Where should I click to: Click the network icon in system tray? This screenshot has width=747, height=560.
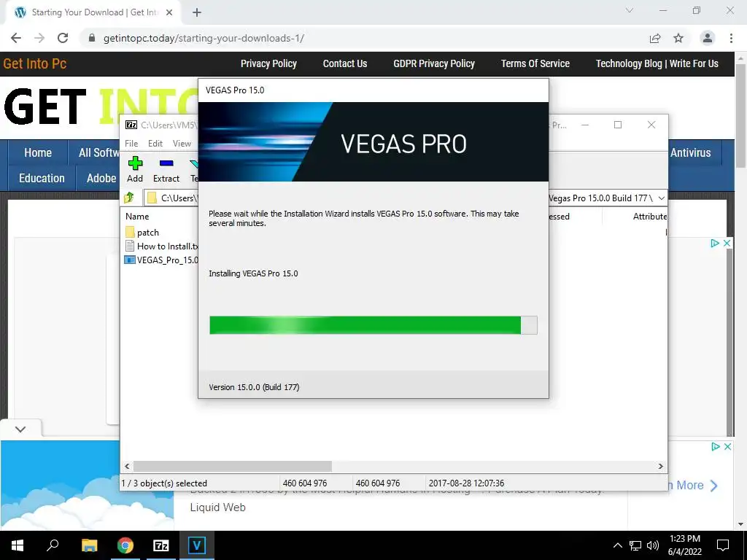point(635,545)
